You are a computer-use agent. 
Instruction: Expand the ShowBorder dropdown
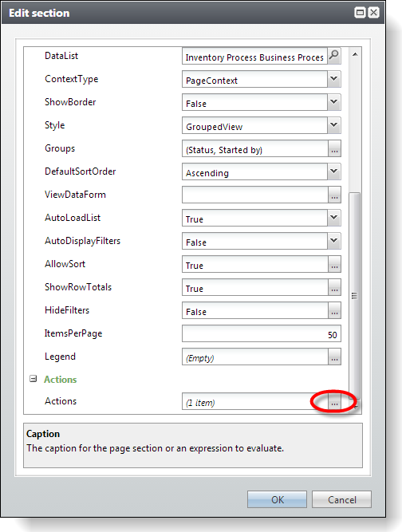point(334,102)
